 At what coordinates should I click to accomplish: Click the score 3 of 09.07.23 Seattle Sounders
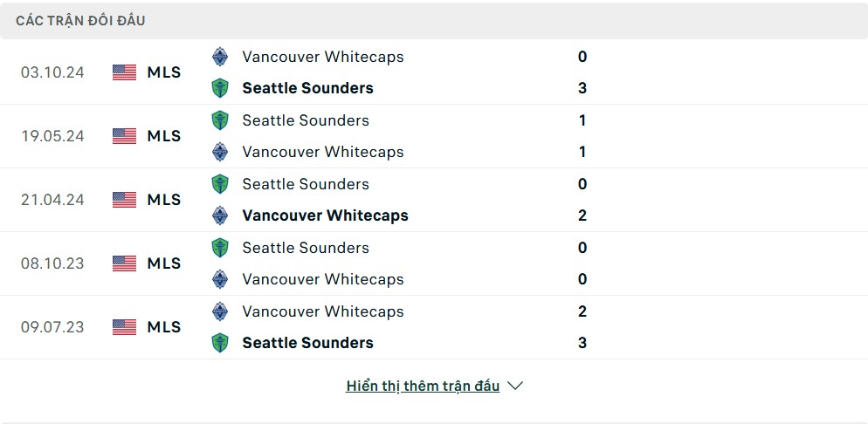click(582, 343)
